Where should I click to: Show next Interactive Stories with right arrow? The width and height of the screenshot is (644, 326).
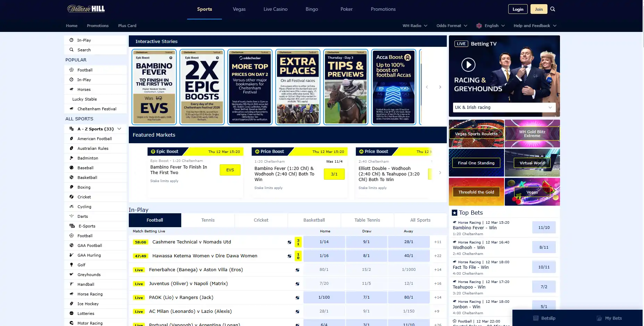pos(440,87)
